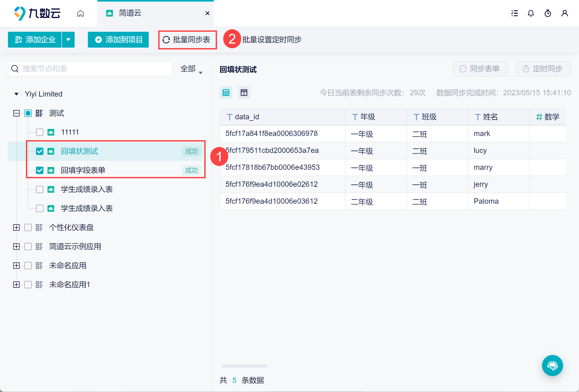The image size is (579, 392).
Task: Click the 添加到项目 button
Action: coord(118,40)
